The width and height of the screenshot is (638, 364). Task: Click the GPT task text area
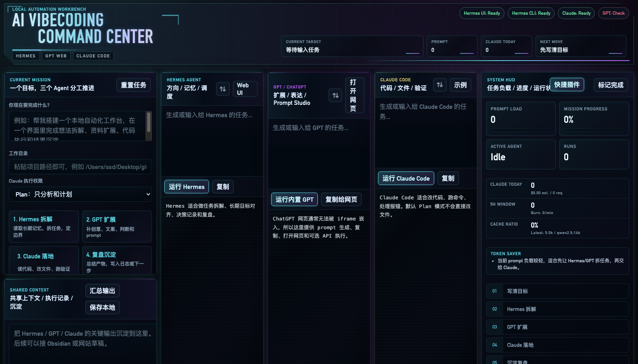[319, 153]
